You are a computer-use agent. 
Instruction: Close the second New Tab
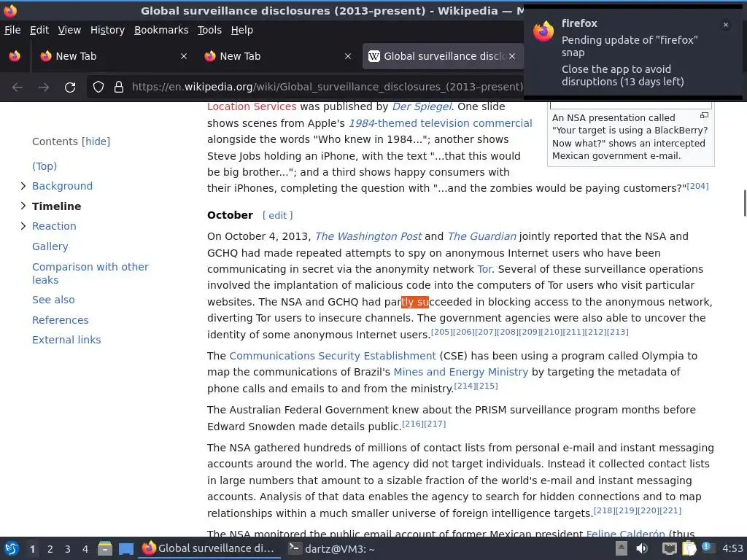[348, 56]
